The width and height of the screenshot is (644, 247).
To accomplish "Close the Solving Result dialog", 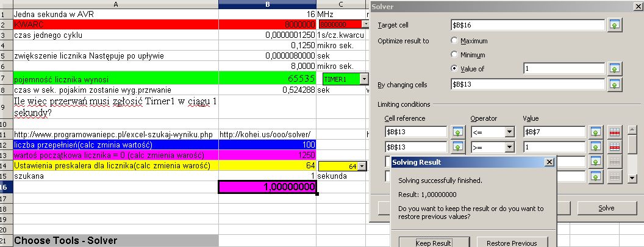I will [x=549, y=162].
